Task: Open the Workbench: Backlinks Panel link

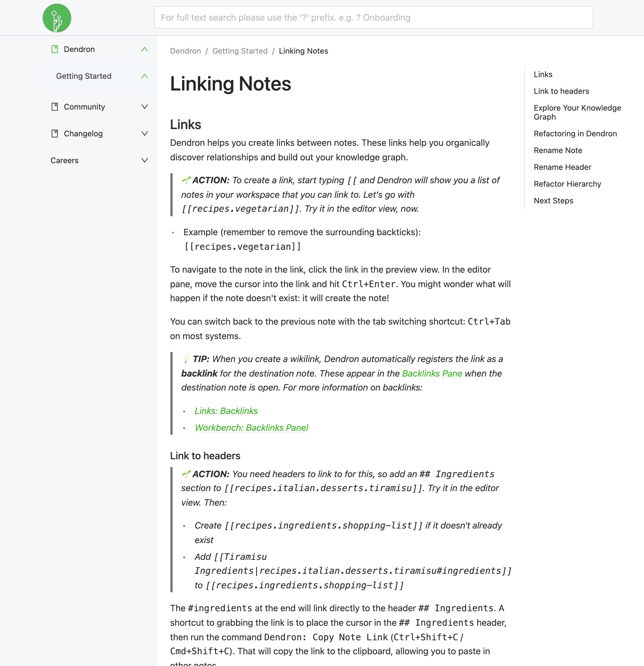Action: point(251,427)
